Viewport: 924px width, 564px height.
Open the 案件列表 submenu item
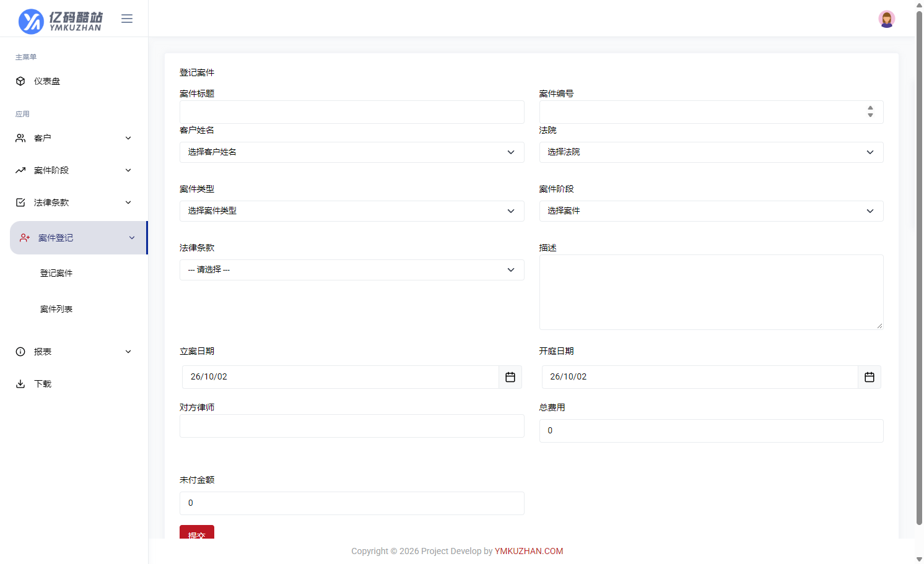(56, 309)
